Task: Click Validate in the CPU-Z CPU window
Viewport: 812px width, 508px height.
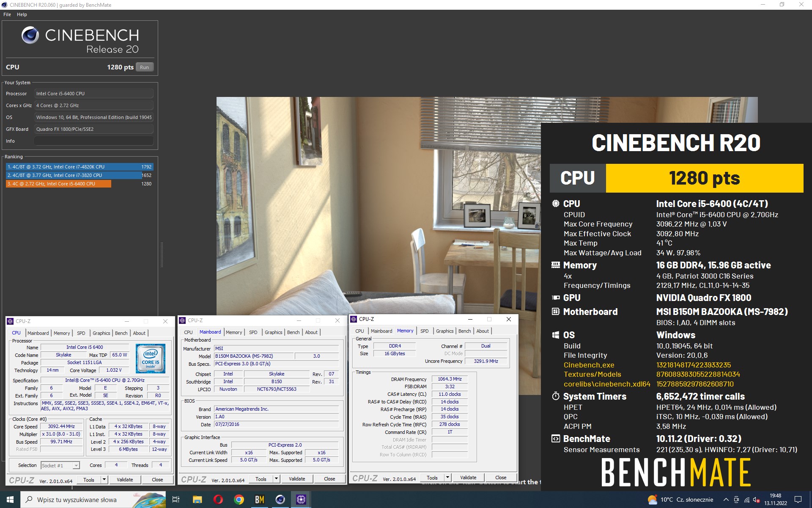Action: click(125, 480)
